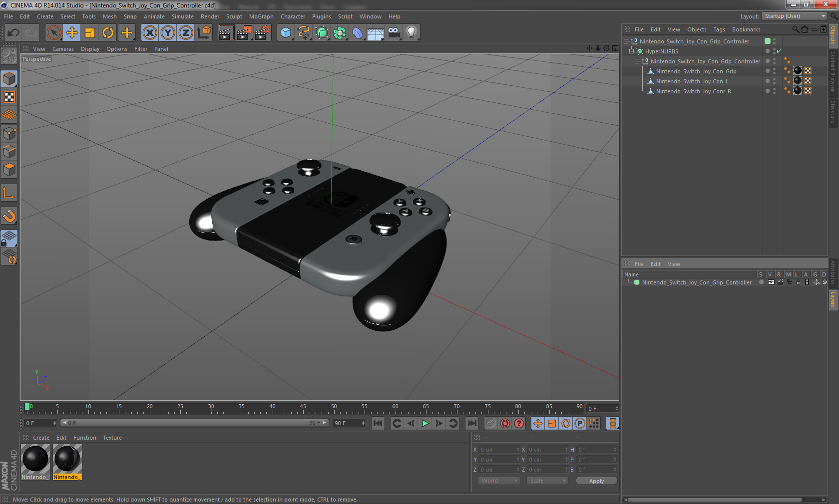Viewport: 839px width, 504px height.
Task: Click Make Editable icon in left palette
Action: coord(9,56)
